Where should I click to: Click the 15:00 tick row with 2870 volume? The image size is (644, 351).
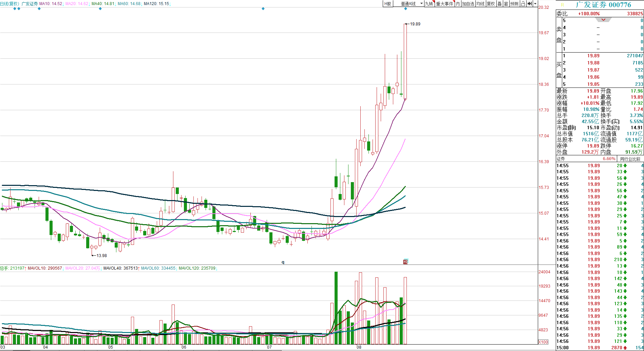[x=600, y=348]
